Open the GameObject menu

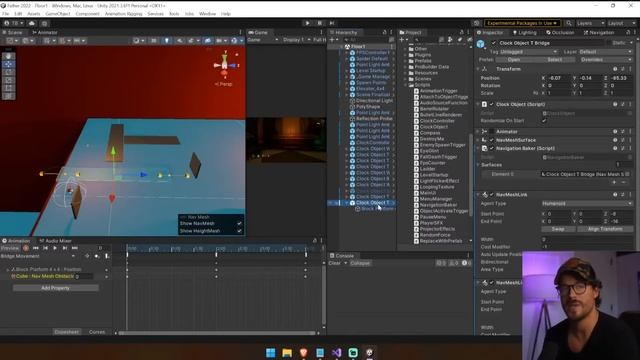(x=58, y=13)
